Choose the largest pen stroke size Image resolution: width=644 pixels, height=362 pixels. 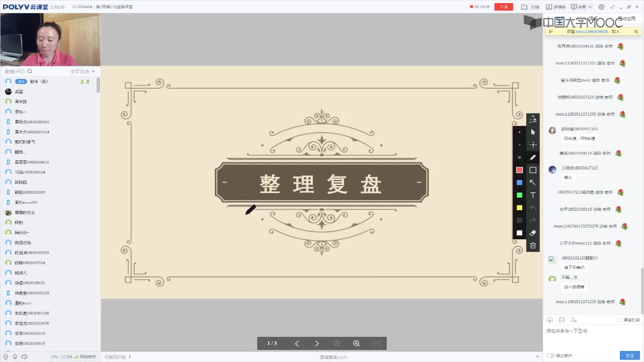pos(520,157)
